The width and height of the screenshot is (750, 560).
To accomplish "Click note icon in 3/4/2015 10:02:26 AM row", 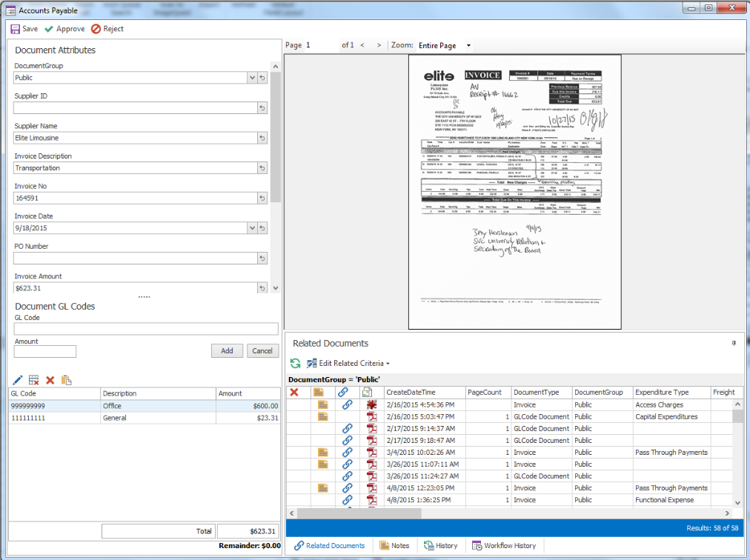I will coord(323,453).
